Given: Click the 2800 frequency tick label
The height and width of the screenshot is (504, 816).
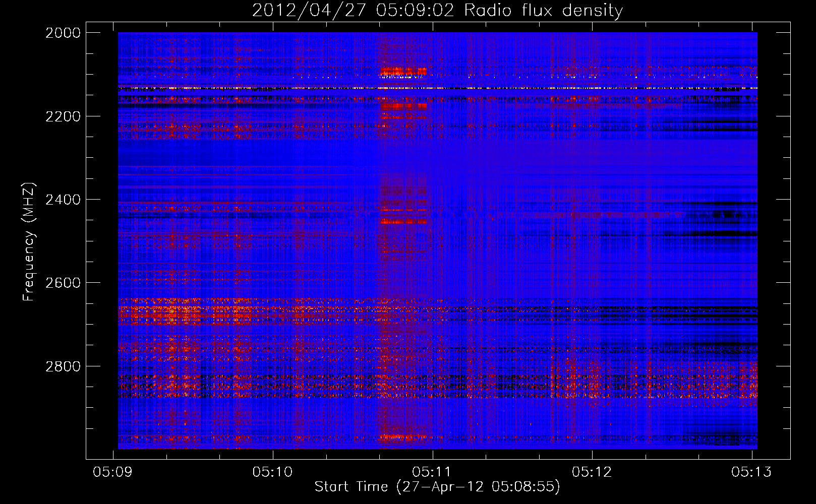Looking at the screenshot, I should pos(63,366).
